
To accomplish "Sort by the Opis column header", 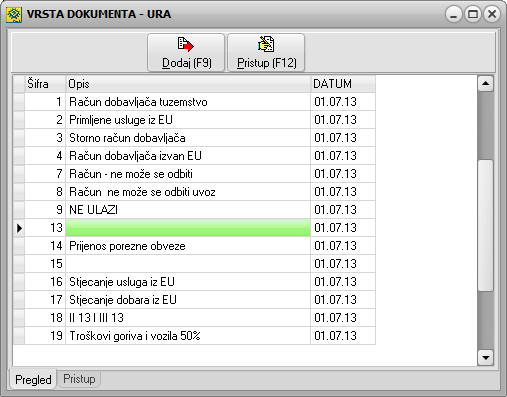I will pos(188,84).
